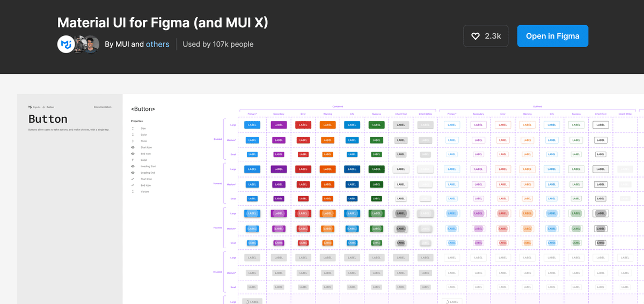Click the large Button heading in the preview
The height and width of the screenshot is (304, 644).
coord(48,119)
